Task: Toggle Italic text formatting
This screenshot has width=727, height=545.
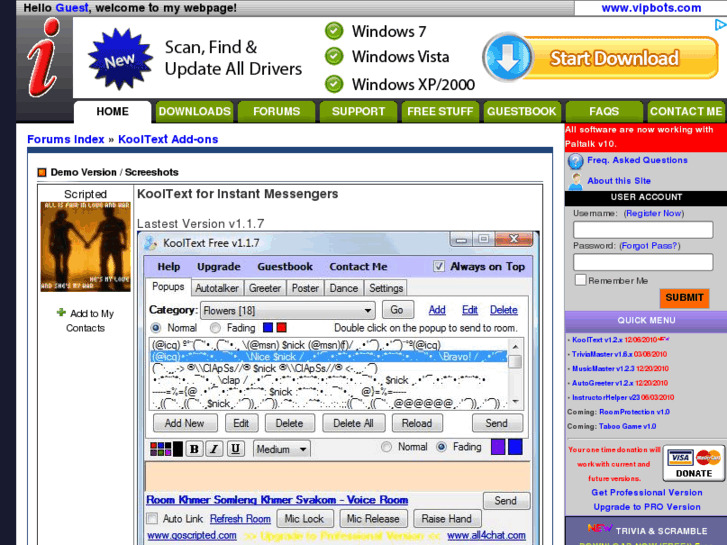Action: point(214,449)
